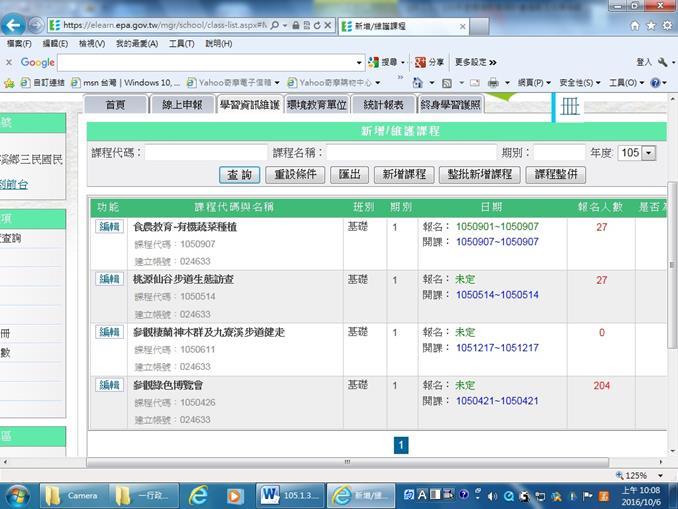Open the Camera folder in the taskbar

[x=72, y=495]
